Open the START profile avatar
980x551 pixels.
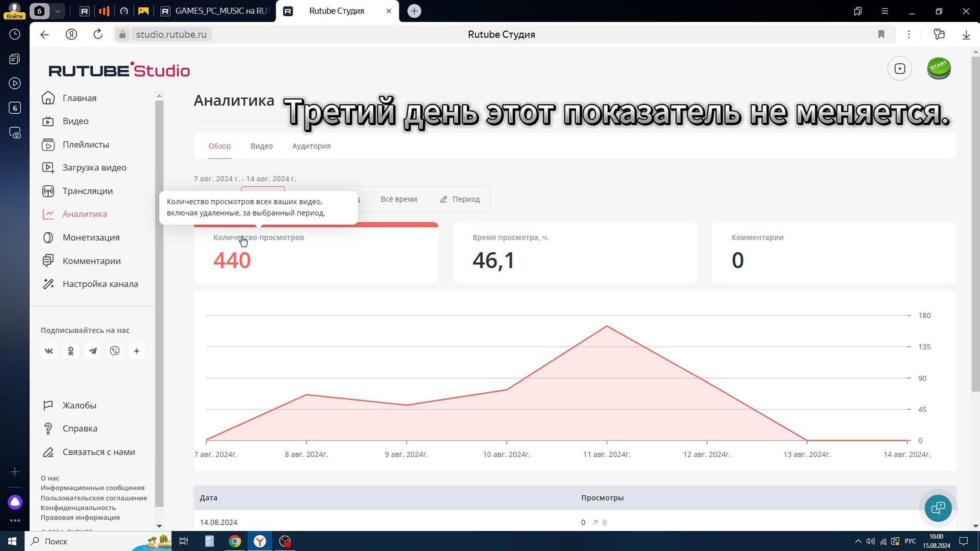tap(939, 69)
